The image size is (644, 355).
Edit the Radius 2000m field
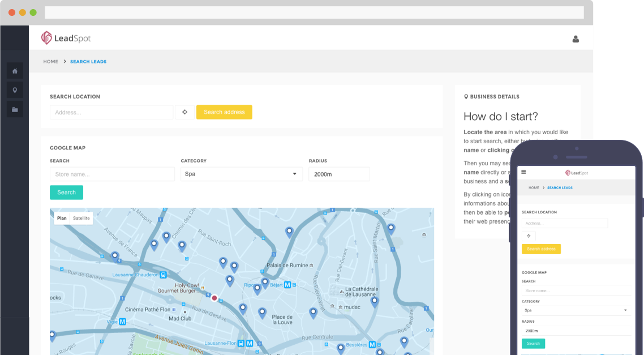pos(339,174)
